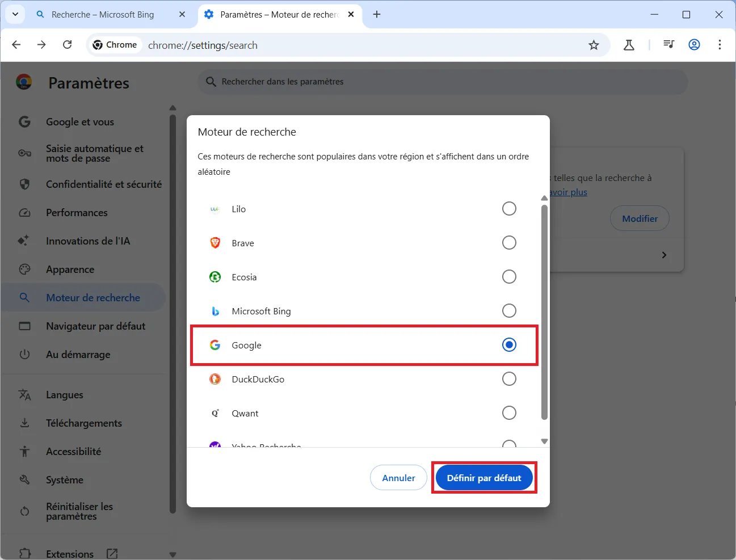736x560 pixels.
Task: Click the dialog list scrollbar up arrow
Action: (x=544, y=198)
